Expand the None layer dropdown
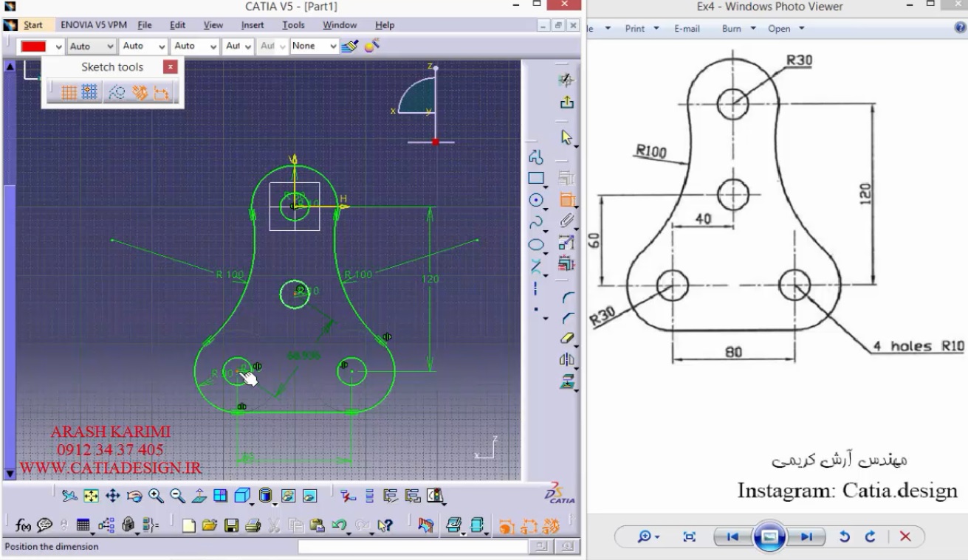Image resolution: width=968 pixels, height=560 pixels. pyautogui.click(x=334, y=46)
